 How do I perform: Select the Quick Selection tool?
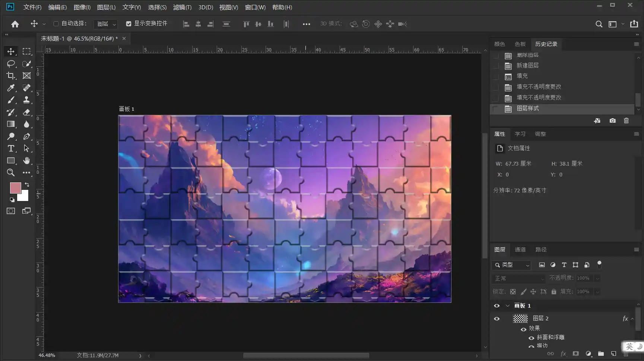[x=26, y=64]
